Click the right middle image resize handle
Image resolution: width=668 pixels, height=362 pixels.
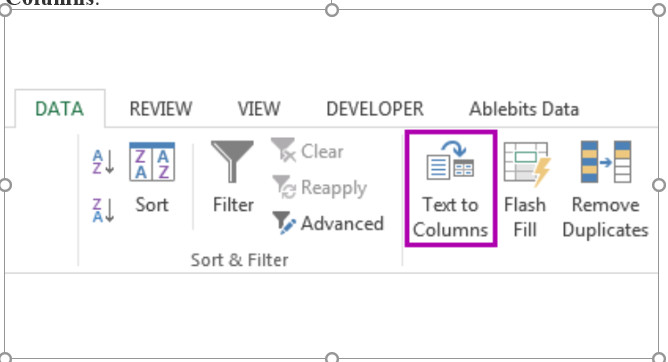click(659, 185)
